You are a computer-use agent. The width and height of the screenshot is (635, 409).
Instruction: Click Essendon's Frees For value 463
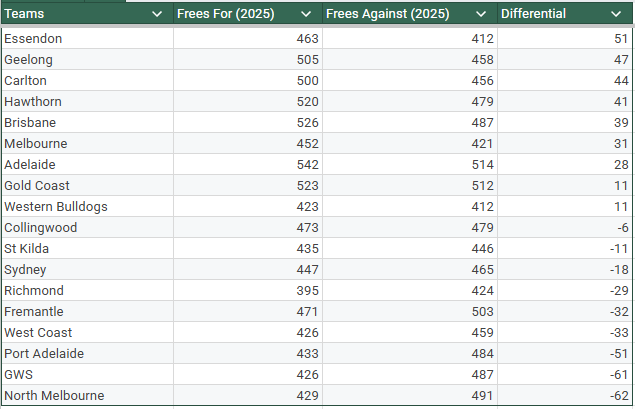pyautogui.click(x=307, y=39)
